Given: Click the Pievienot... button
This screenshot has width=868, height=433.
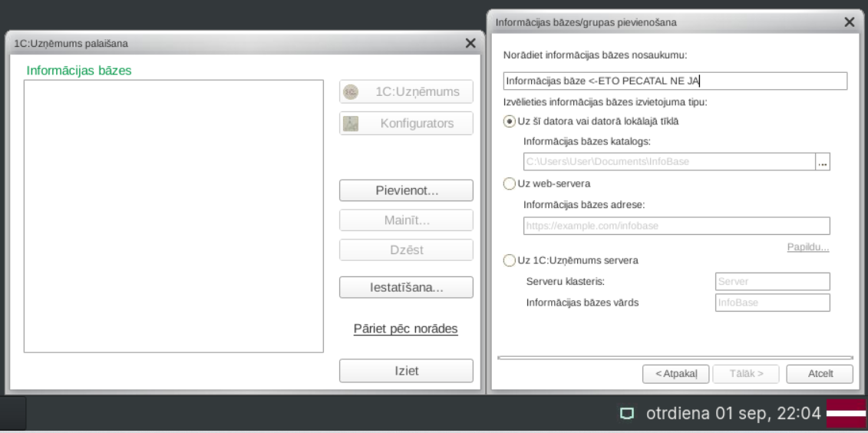Looking at the screenshot, I should pyautogui.click(x=406, y=190).
